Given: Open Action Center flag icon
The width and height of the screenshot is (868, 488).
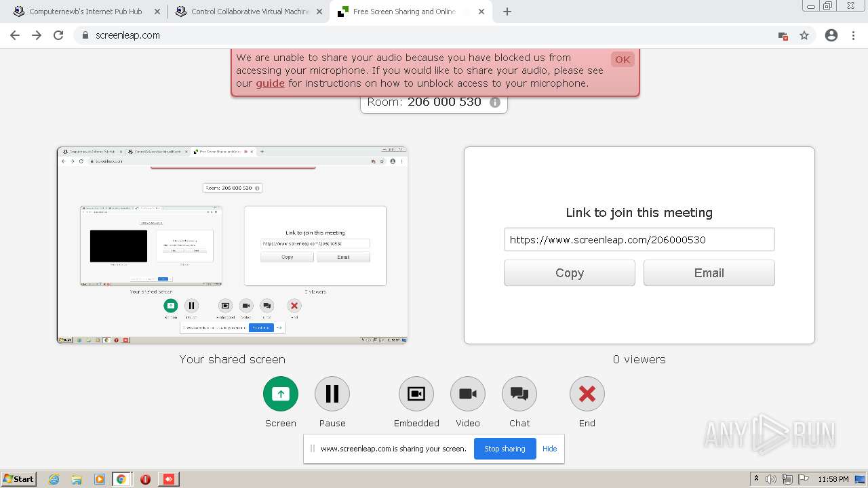Looking at the screenshot, I should 804,479.
